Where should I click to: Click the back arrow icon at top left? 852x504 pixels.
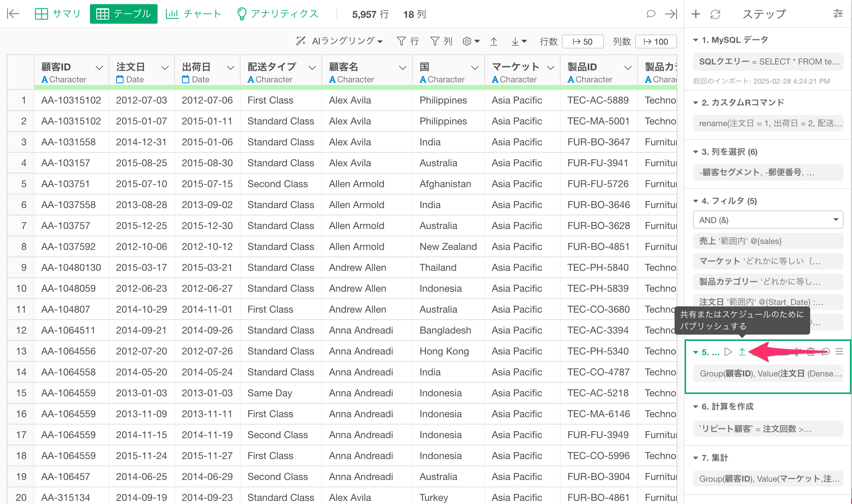13,14
